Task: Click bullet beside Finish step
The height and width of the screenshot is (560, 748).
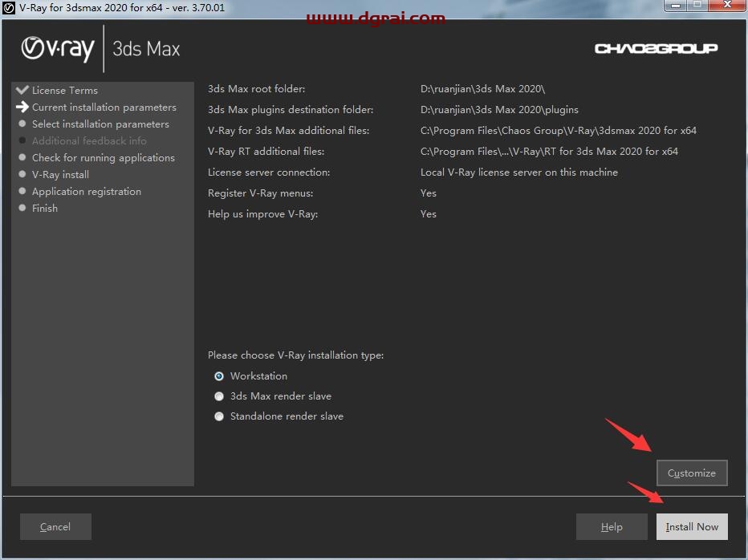Action: point(22,208)
